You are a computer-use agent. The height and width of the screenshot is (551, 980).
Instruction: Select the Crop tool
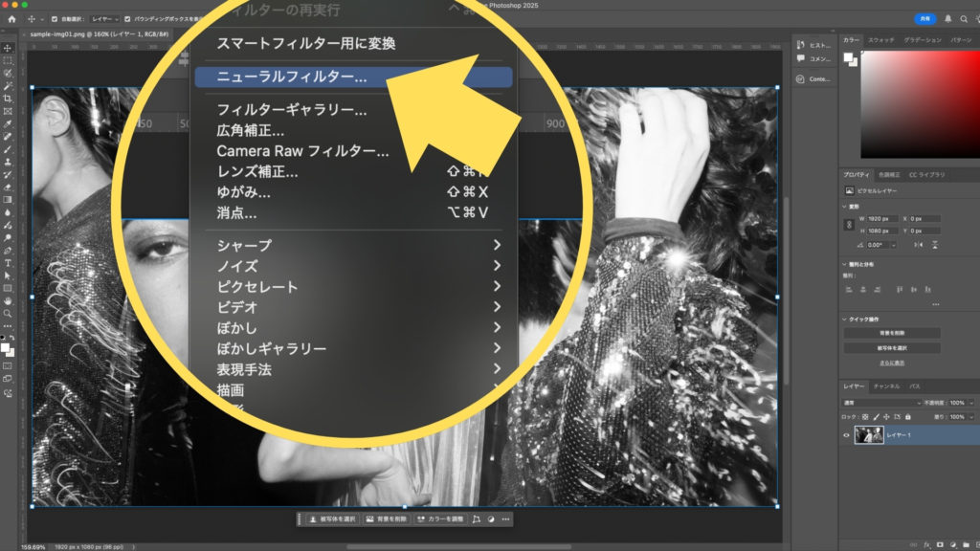(x=8, y=99)
